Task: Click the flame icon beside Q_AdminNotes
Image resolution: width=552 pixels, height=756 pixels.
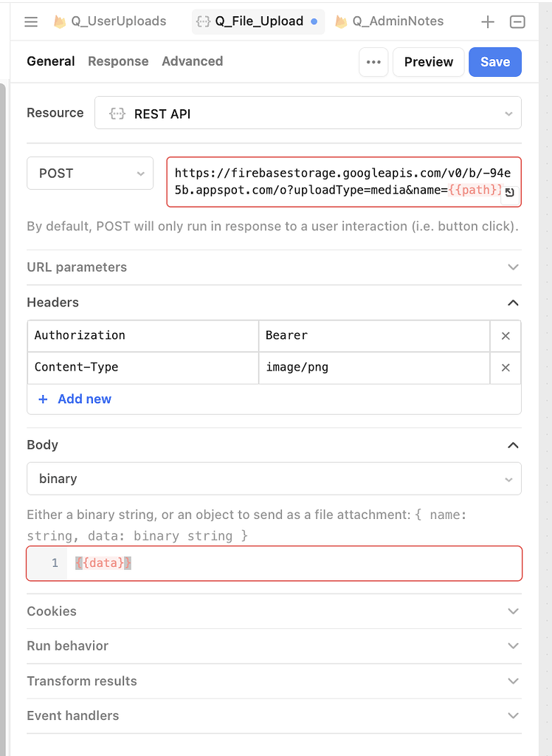Action: click(x=340, y=21)
